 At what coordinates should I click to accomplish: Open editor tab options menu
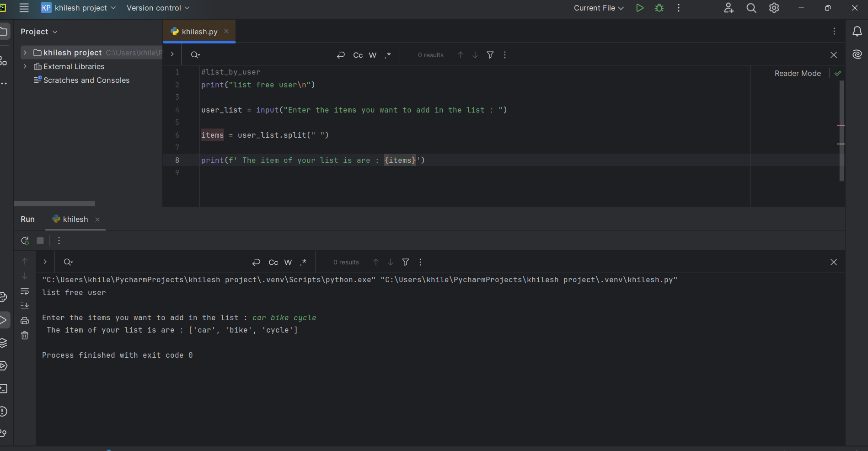pyautogui.click(x=834, y=31)
